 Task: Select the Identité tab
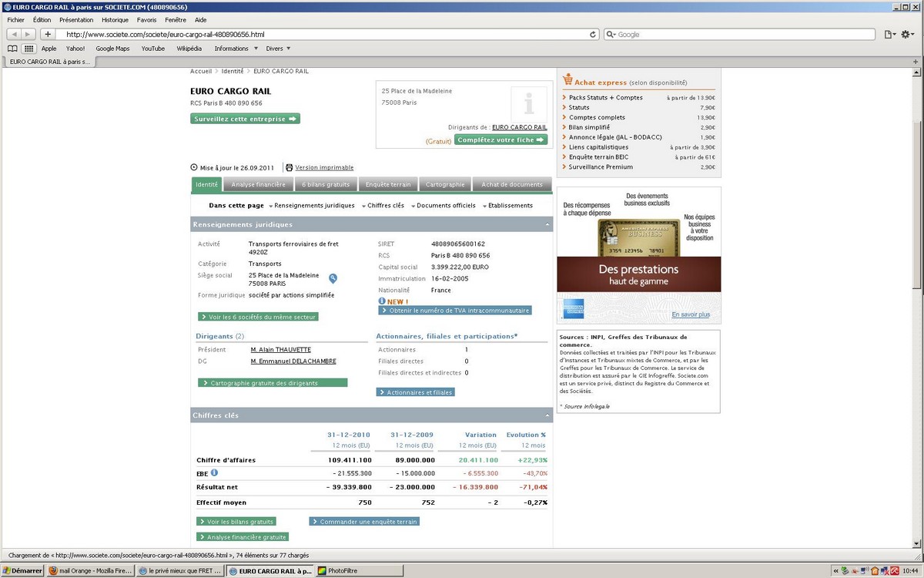(x=206, y=184)
